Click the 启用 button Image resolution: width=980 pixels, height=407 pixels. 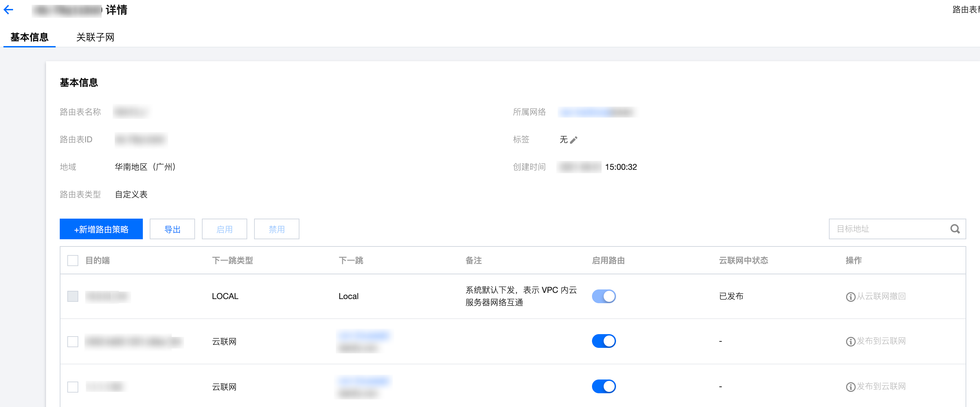(224, 229)
